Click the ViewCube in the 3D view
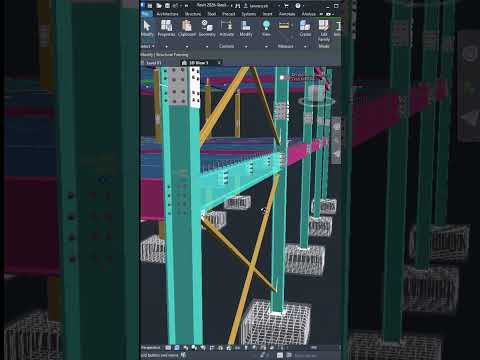Screen dimensions: 480x360 (x=316, y=94)
